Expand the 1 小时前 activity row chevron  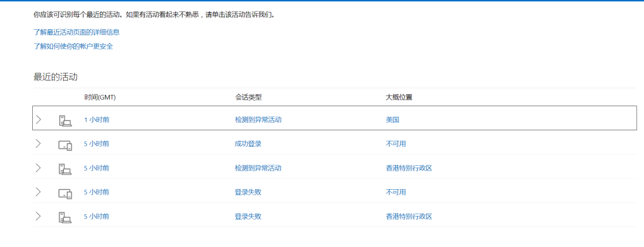coord(39,119)
